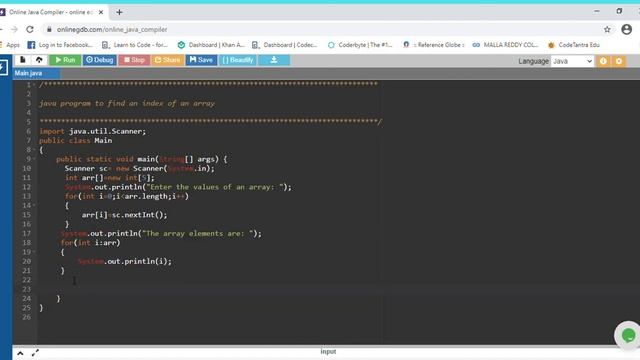Bookmark this page with star icon
Screen dimensions: 640x360
point(607,29)
